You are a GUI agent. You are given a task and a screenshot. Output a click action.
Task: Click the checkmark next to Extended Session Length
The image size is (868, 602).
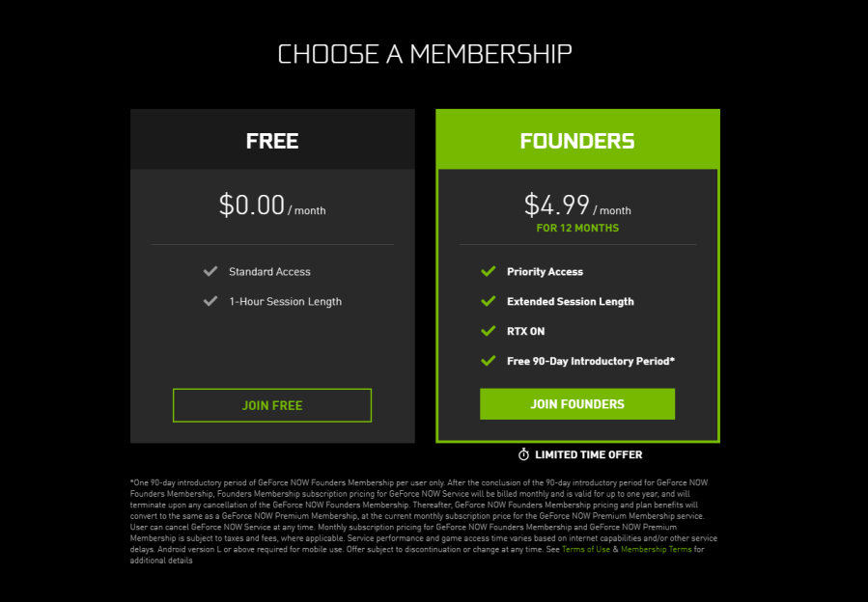(x=488, y=301)
